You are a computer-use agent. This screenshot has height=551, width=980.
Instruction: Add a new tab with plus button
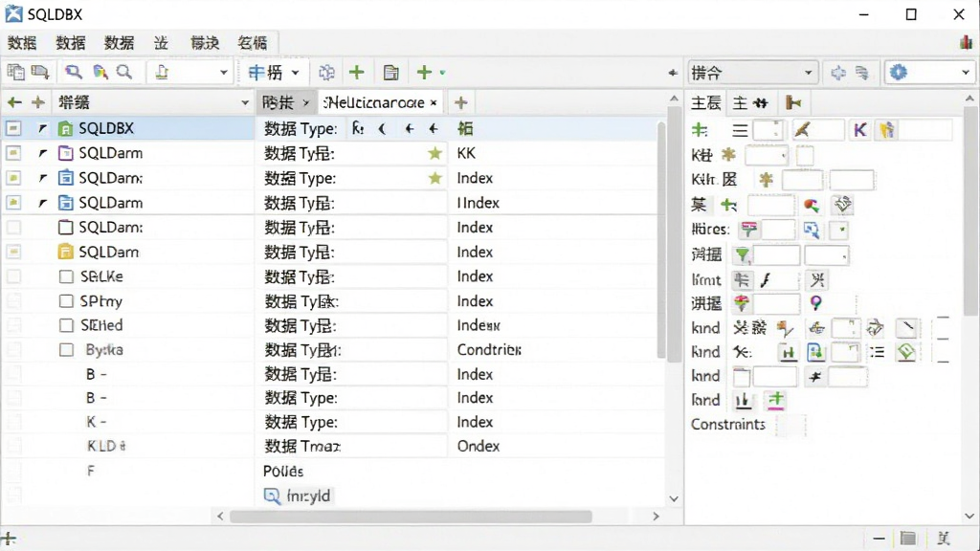tap(460, 102)
